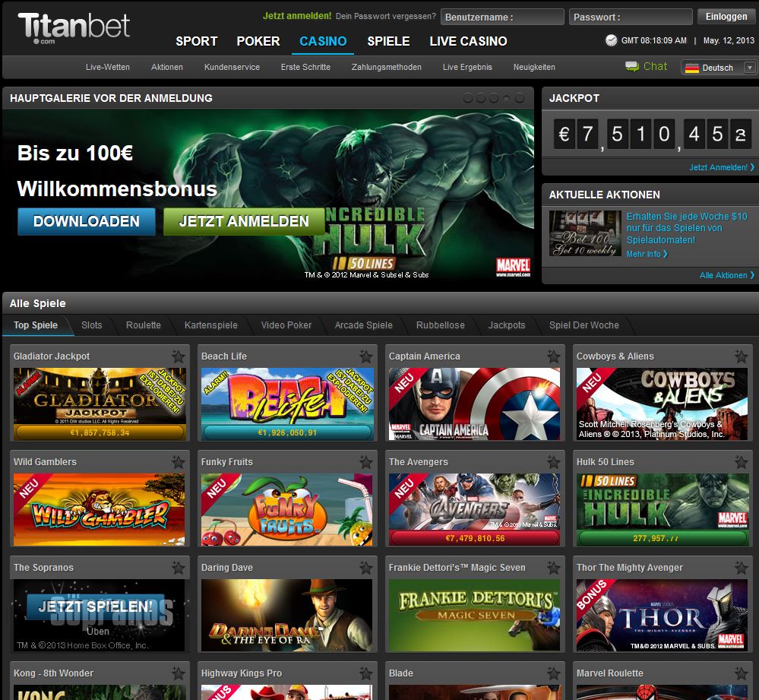Select the first banner gallery dot
This screenshot has width=759, height=700.
click(467, 98)
